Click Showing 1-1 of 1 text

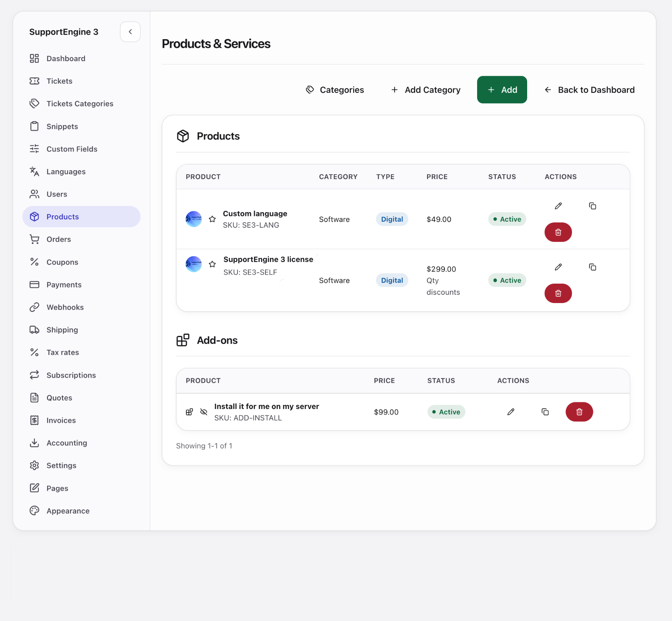[204, 446]
